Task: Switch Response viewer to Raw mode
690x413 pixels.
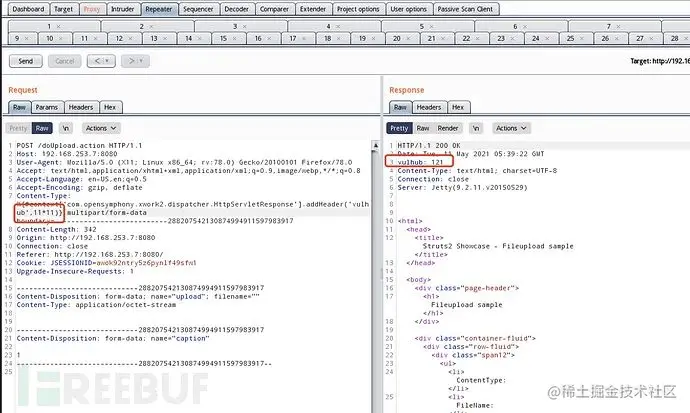Action: pyautogui.click(x=423, y=128)
